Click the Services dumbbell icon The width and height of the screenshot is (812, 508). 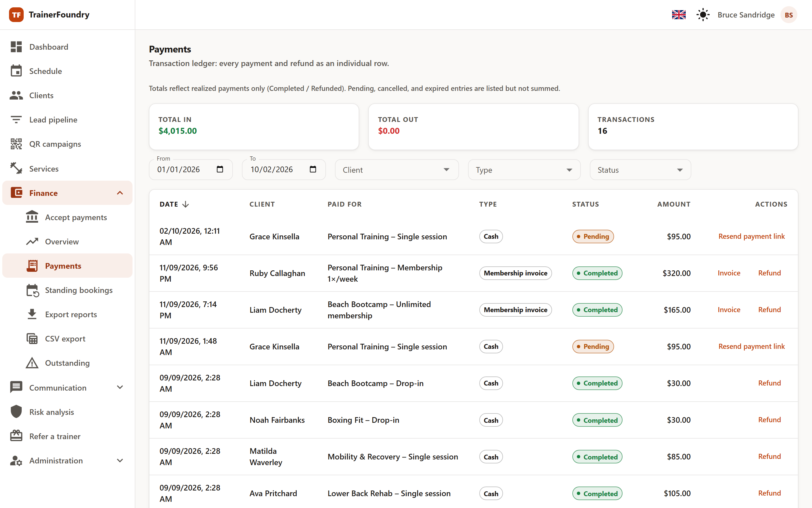[16, 168]
